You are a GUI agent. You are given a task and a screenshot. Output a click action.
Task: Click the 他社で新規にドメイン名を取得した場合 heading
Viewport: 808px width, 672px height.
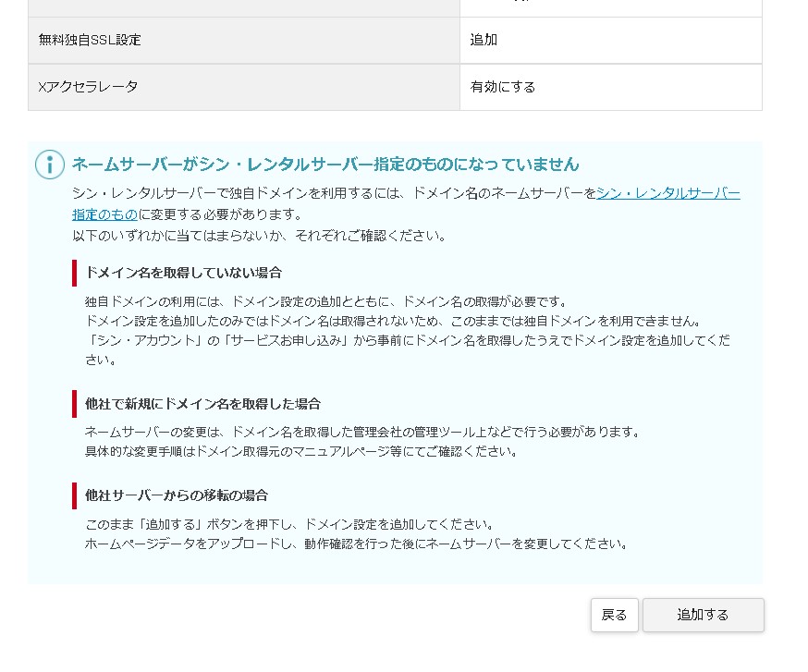coord(202,404)
